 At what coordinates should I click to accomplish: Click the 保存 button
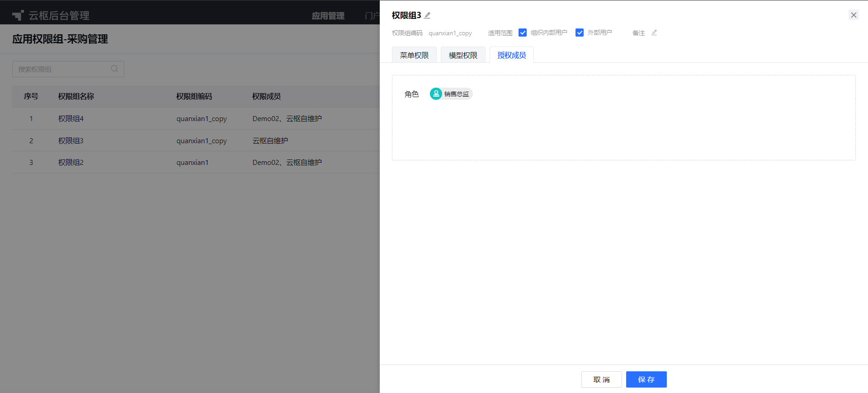[646, 379]
